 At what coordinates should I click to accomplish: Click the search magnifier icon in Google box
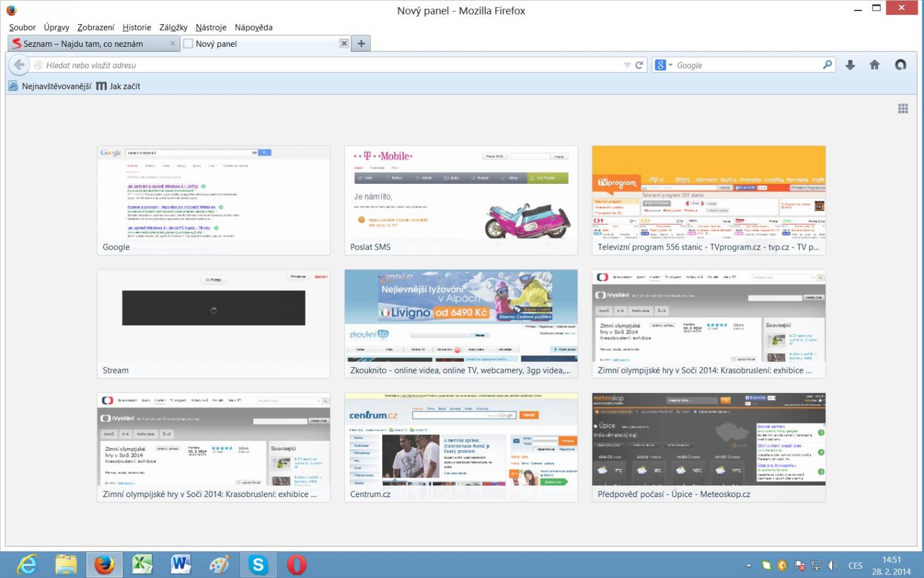828,65
